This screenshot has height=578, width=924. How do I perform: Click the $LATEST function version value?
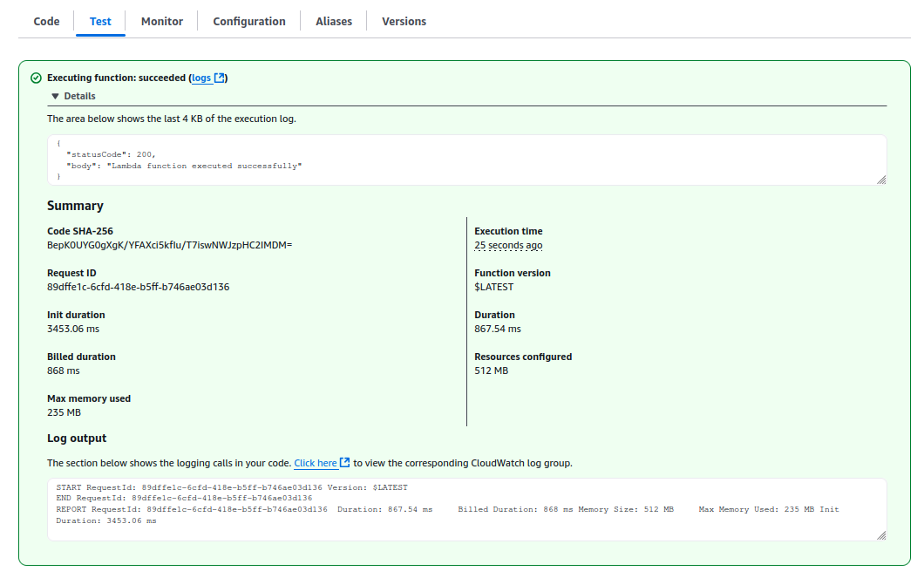493,287
